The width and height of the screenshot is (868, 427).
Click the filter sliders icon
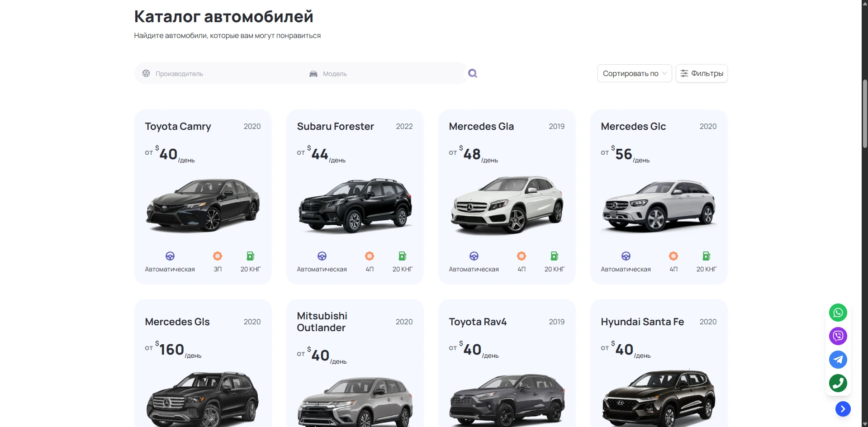click(x=684, y=73)
